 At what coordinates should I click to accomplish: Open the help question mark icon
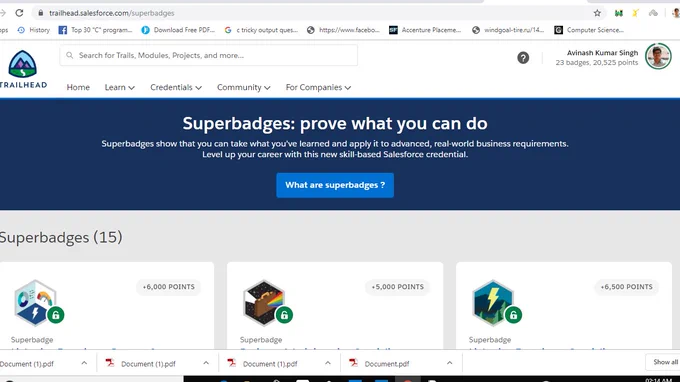[523, 58]
